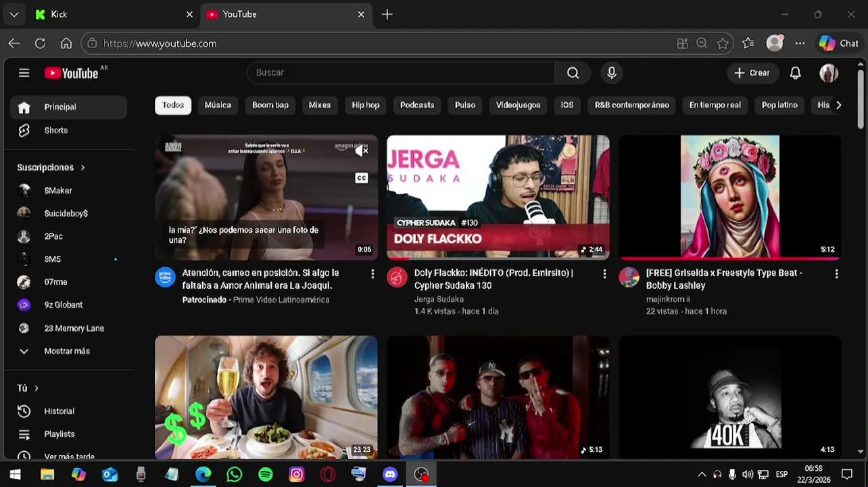Image resolution: width=868 pixels, height=487 pixels.
Task: Expand the Tú section
Action: [28, 388]
